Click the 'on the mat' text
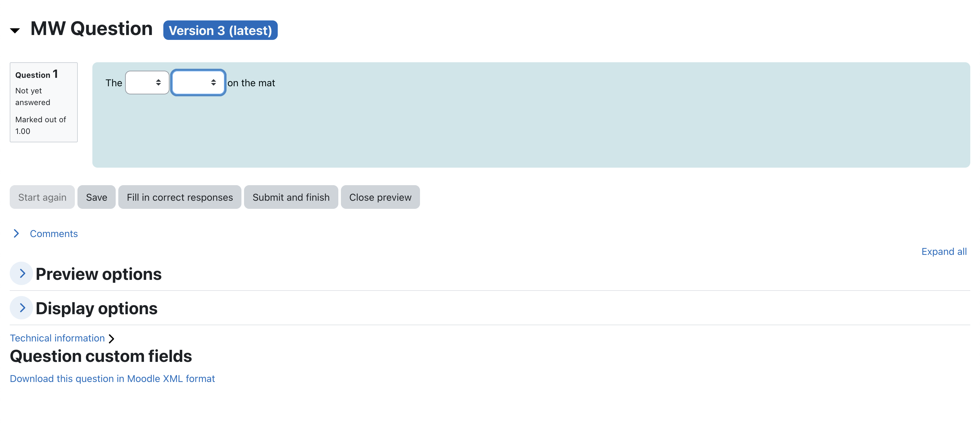 [x=251, y=83]
